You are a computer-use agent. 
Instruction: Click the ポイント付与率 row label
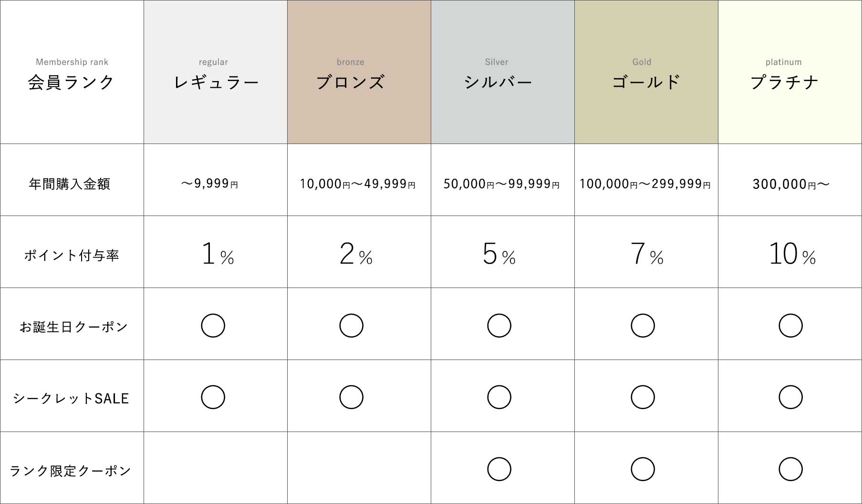72,256
